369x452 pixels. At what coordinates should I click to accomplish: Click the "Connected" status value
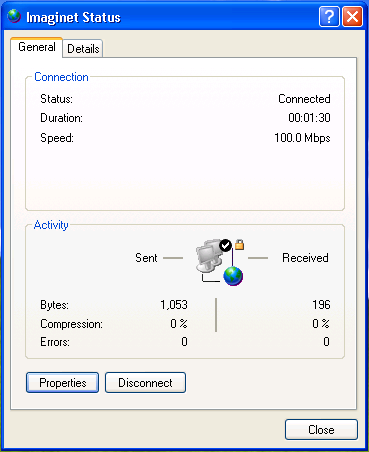pos(304,99)
